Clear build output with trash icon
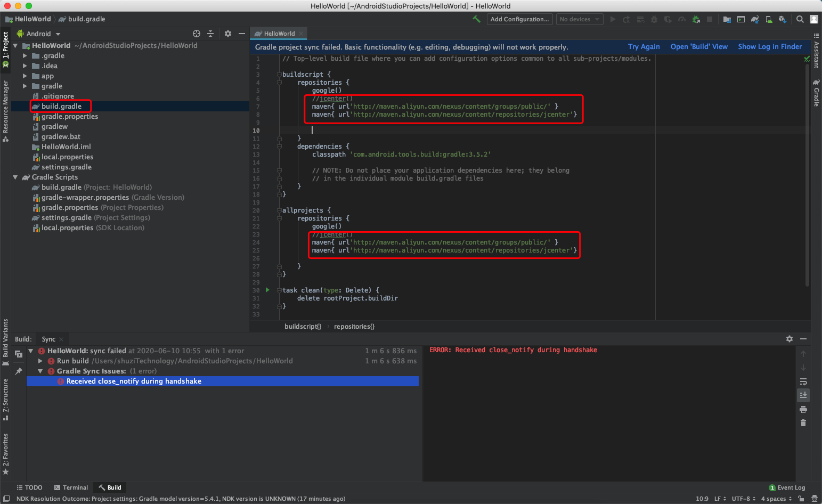The height and width of the screenshot is (504, 822). click(x=803, y=423)
